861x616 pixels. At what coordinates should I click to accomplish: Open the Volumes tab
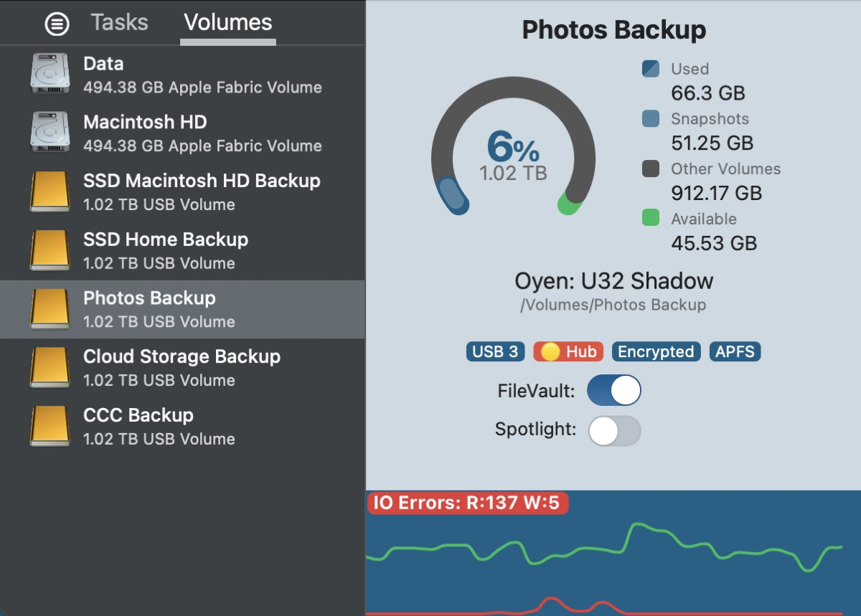[227, 22]
